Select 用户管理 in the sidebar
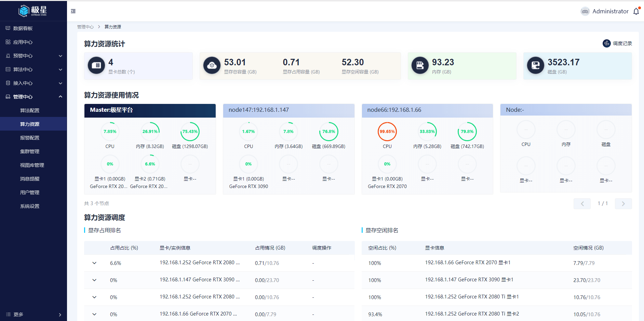644x321 pixels. tap(30, 192)
